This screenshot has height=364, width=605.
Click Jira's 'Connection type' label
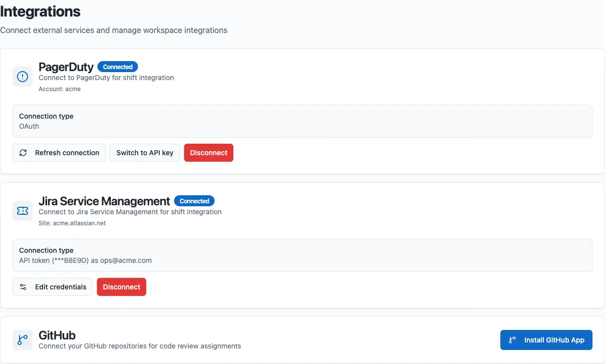click(46, 250)
